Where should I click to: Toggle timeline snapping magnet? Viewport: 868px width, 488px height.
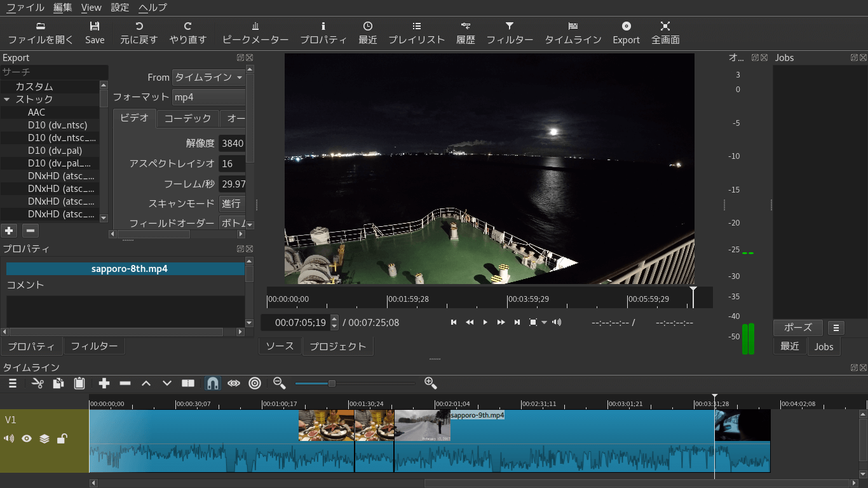(x=213, y=383)
